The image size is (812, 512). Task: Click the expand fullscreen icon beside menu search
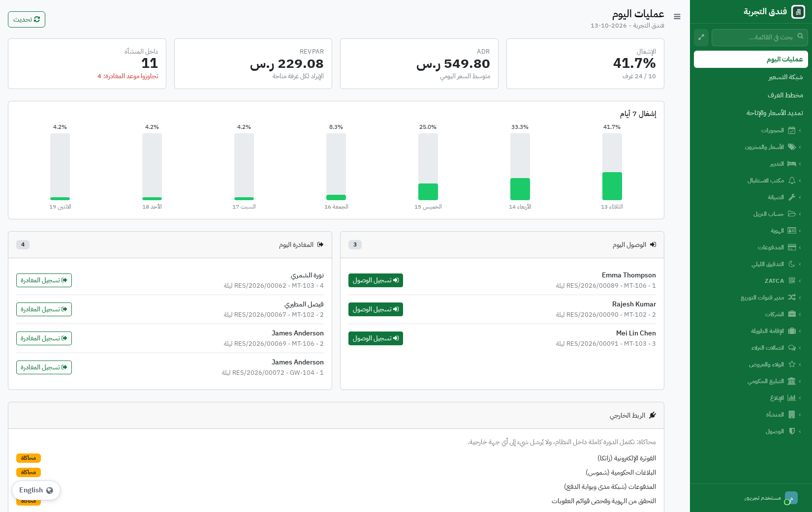click(x=701, y=37)
